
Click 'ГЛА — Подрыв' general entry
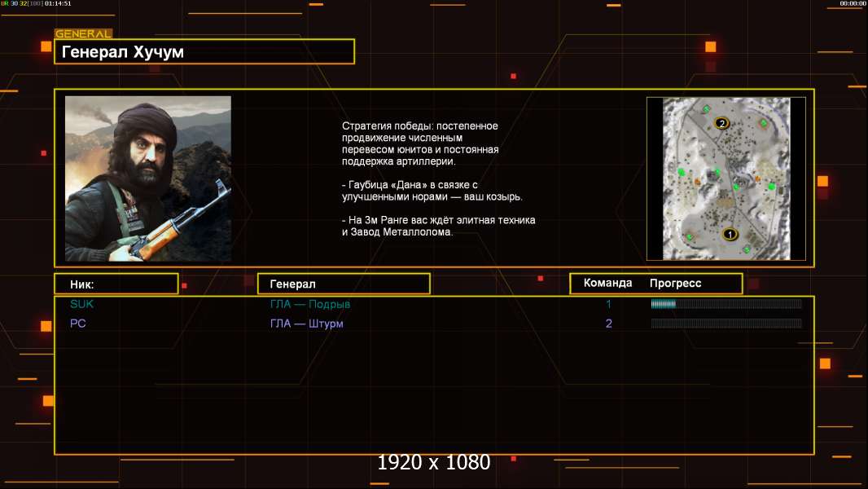click(x=310, y=304)
